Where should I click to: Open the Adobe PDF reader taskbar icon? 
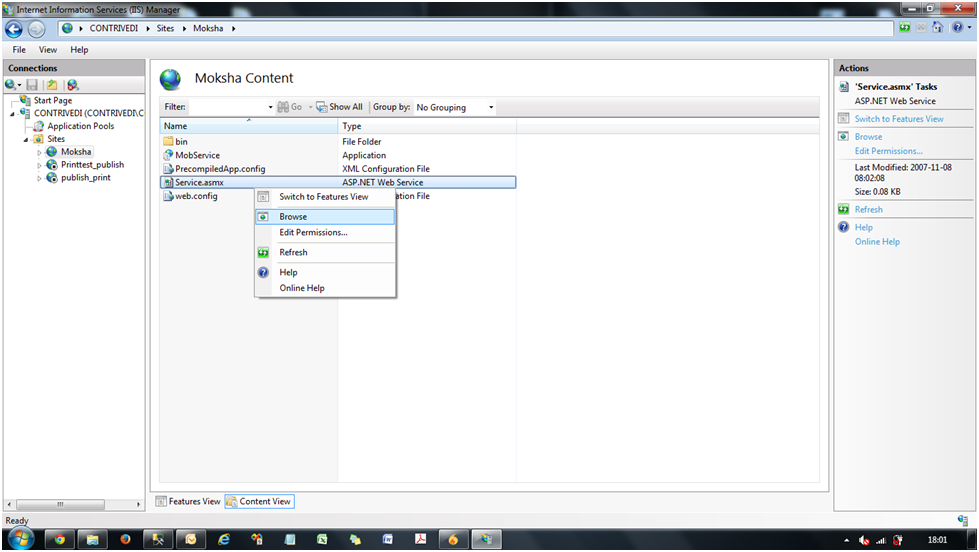click(x=420, y=540)
